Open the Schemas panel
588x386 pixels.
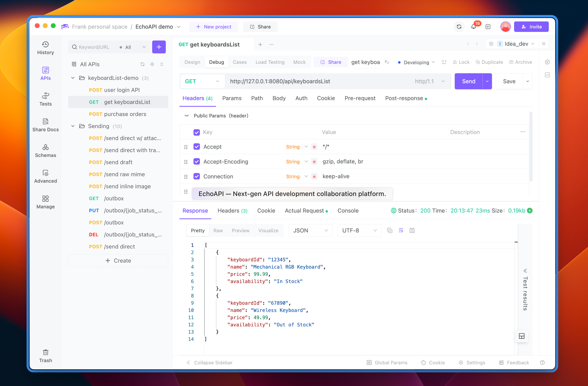pyautogui.click(x=45, y=150)
